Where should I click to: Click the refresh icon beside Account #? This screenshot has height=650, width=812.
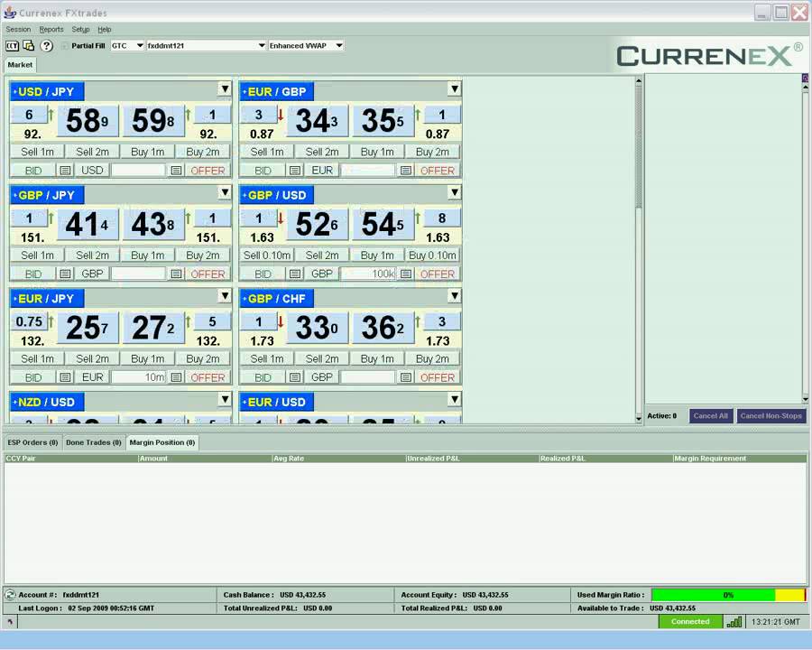coord(10,595)
